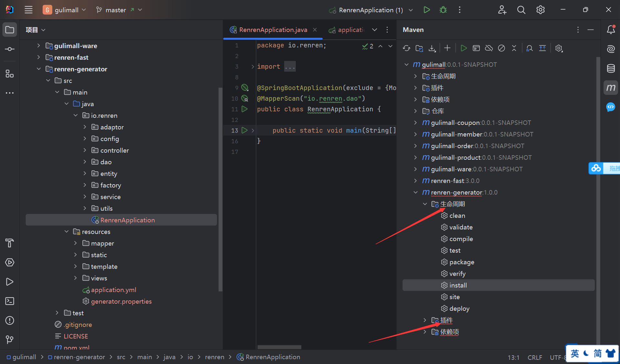The width and height of the screenshot is (620, 364).
Task: Reload all Maven projects
Action: point(407,48)
